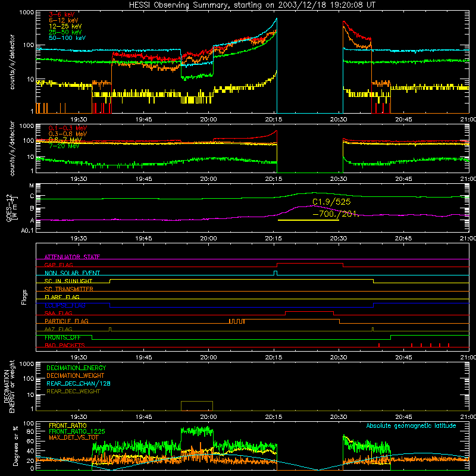476x476 pixels.
Task: Click the 20:45 tick under the GOES panel
Action: click(x=403, y=239)
